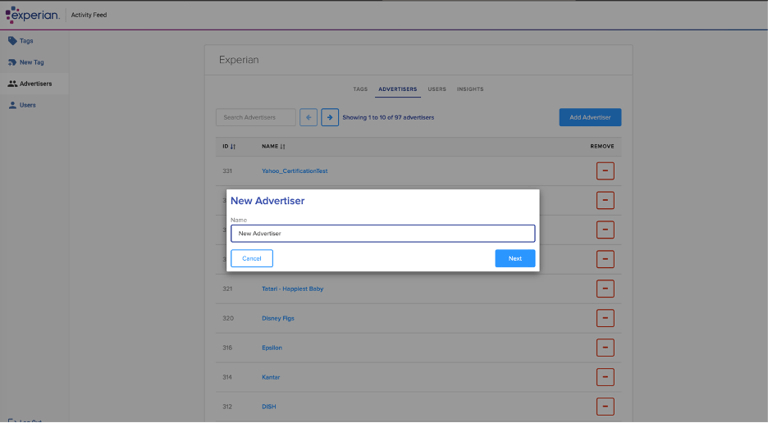This screenshot has width=768, height=423.
Task: Sort advertisers by ID column
Action: [229, 147]
